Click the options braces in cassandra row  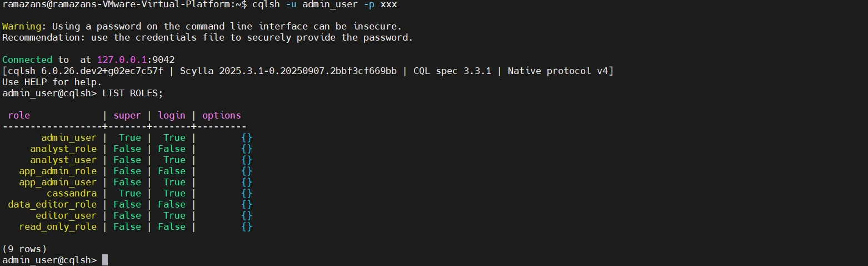tap(247, 194)
